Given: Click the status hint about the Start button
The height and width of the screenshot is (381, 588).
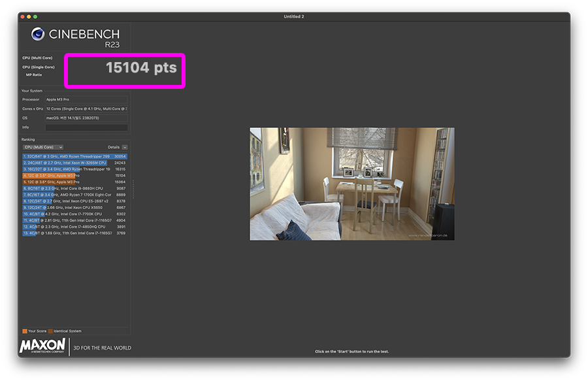Looking at the screenshot, I should pos(351,352).
